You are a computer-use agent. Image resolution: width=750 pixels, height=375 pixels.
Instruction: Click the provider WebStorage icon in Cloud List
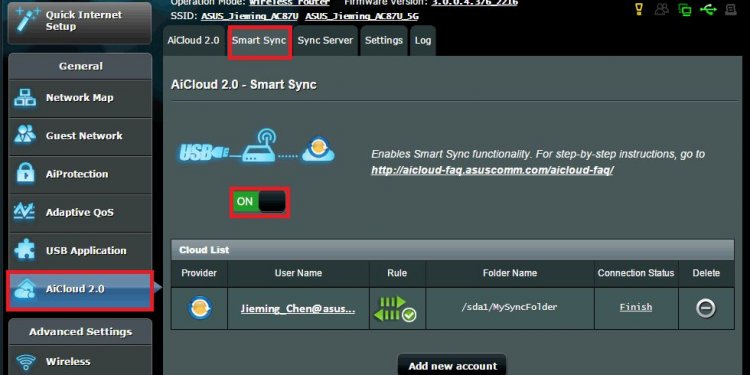coord(199,308)
